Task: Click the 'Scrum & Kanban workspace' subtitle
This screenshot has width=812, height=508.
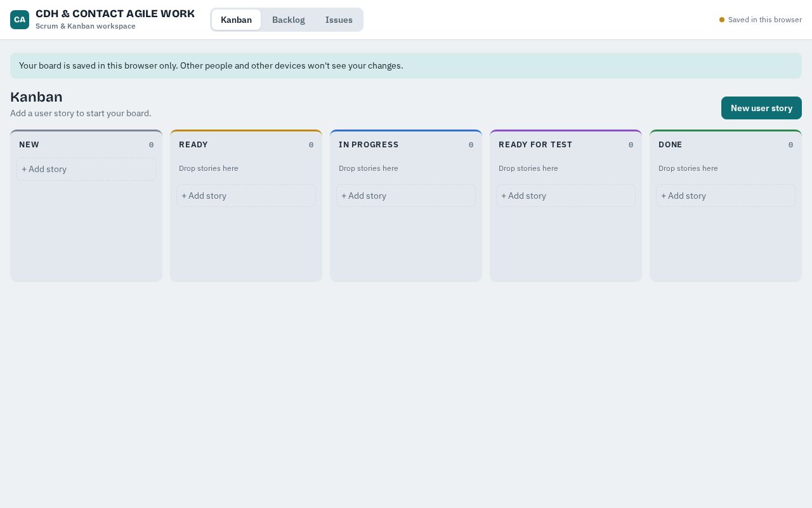Action: tap(86, 26)
